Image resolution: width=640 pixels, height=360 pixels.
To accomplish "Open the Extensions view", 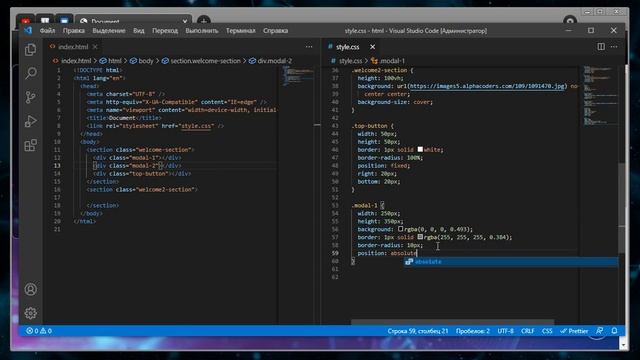I will point(31,145).
